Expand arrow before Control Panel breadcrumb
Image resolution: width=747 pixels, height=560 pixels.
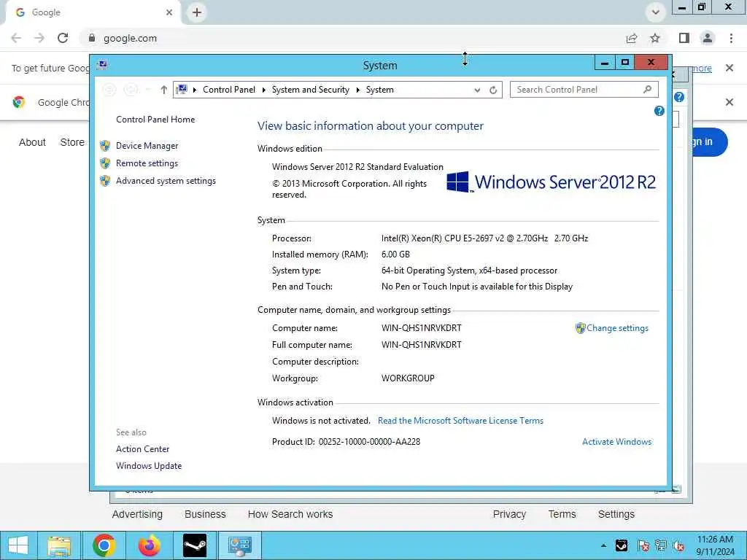click(194, 90)
